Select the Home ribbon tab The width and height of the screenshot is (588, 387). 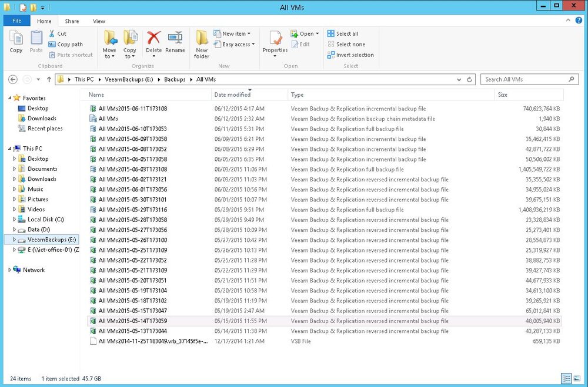pyautogui.click(x=44, y=21)
